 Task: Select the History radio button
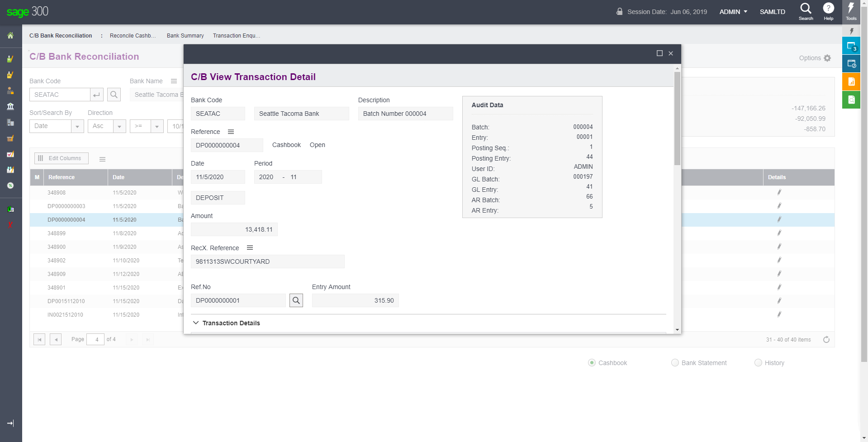[x=758, y=363]
